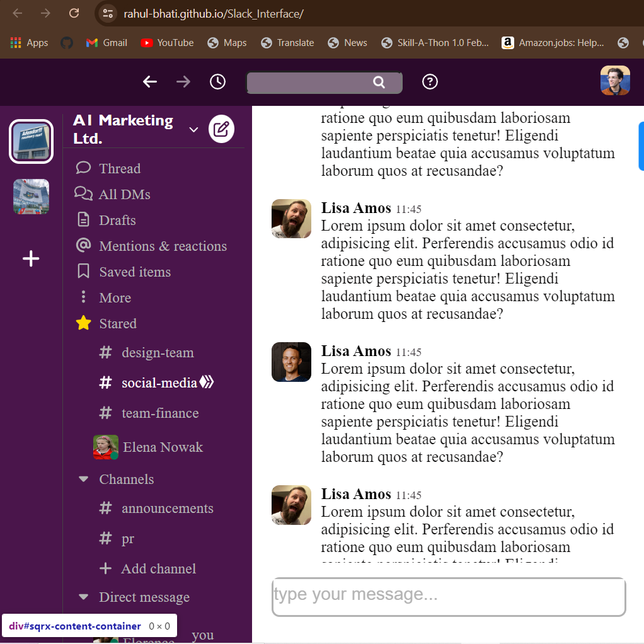This screenshot has width=644, height=644.
Task: Select the social-media channel
Action: [x=158, y=382]
